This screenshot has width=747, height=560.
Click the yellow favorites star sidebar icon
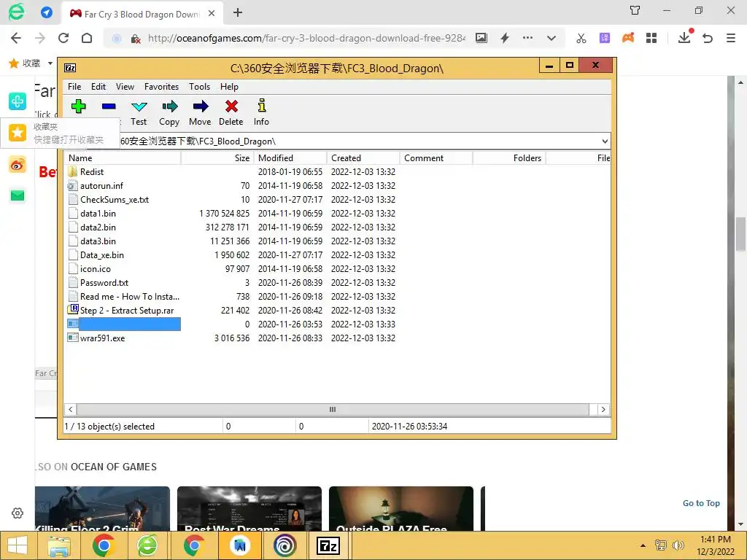pos(18,133)
